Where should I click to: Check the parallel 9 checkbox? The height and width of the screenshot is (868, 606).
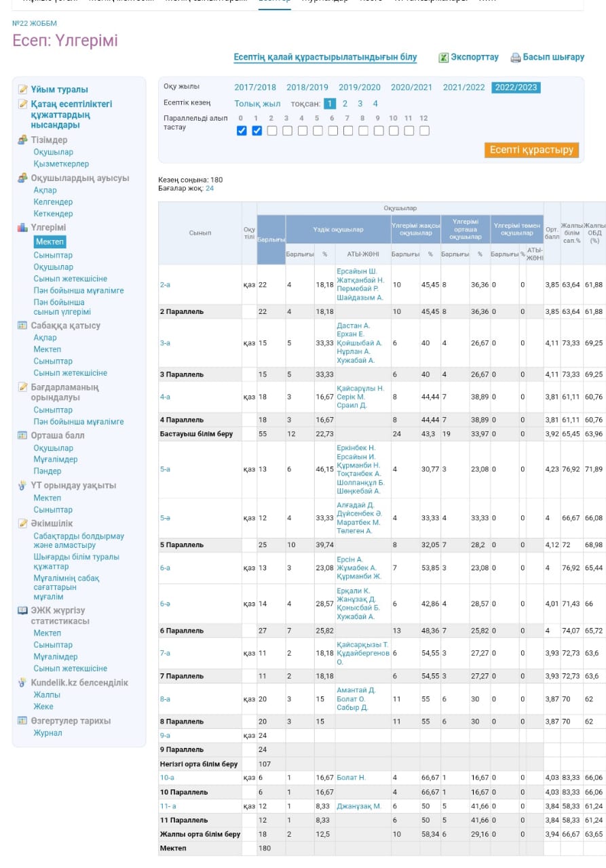point(379,131)
